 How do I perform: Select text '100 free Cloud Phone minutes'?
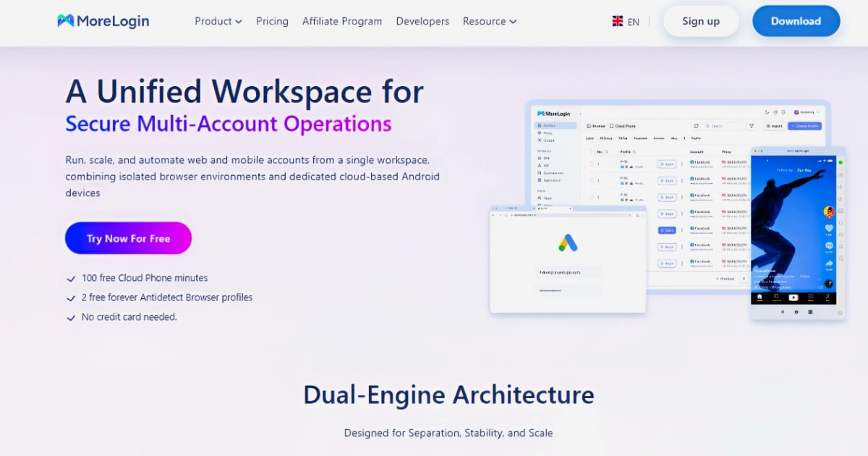click(145, 278)
